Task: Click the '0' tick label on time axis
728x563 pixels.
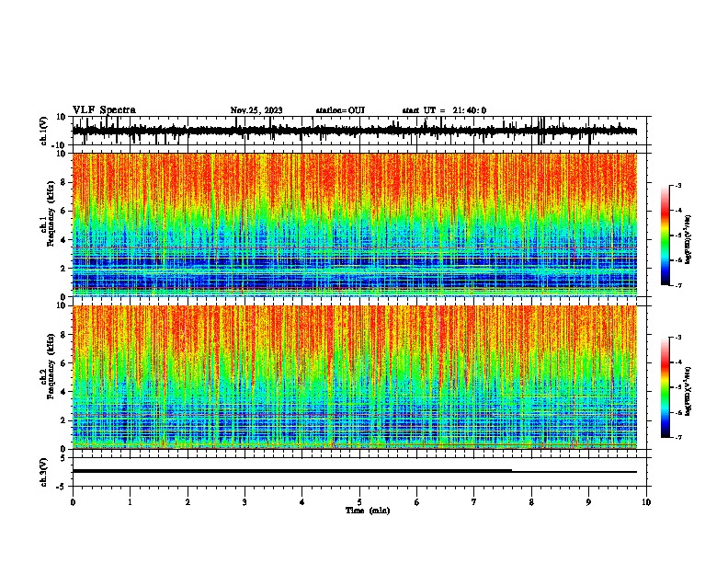Action: tap(73, 502)
